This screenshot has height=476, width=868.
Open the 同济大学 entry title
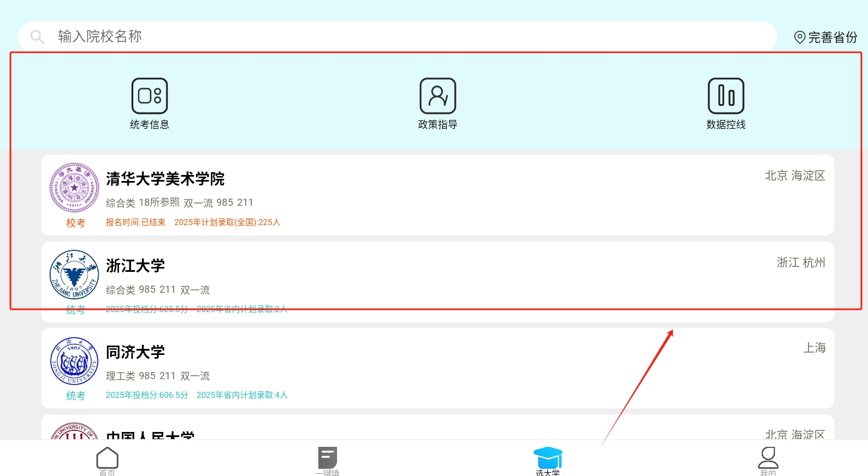pos(135,352)
